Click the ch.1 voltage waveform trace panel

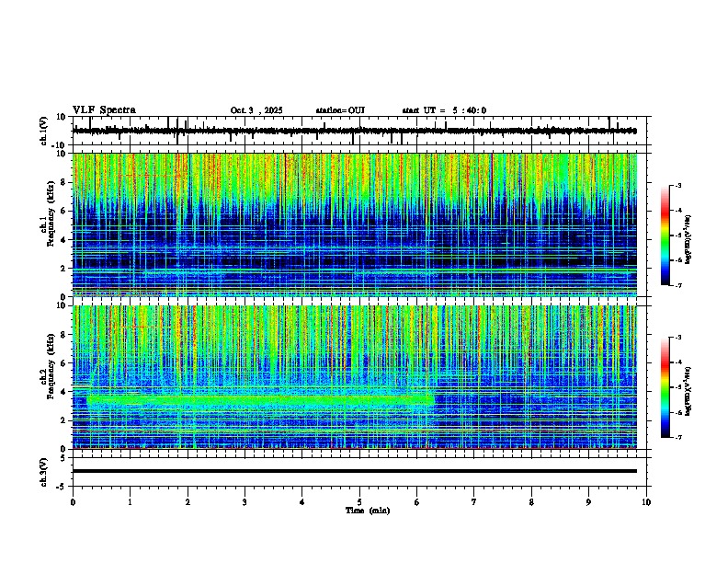pyautogui.click(x=361, y=131)
